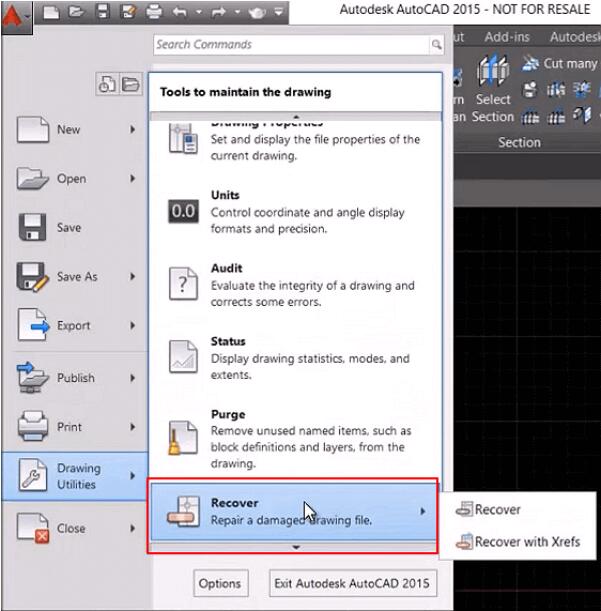Click the Redo arrow icon
Image resolution: width=601 pixels, height=611 pixels.
pos(219,12)
